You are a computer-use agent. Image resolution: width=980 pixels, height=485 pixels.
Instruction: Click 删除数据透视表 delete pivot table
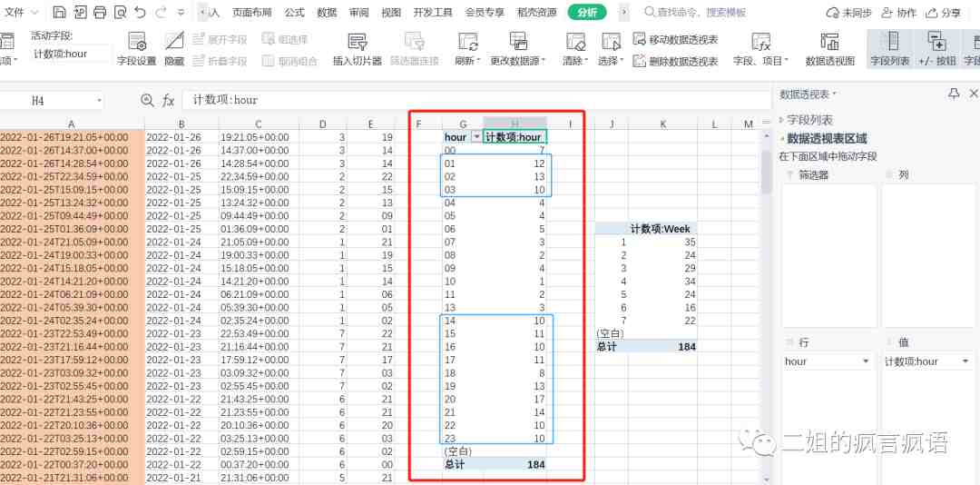pyautogui.click(x=675, y=61)
